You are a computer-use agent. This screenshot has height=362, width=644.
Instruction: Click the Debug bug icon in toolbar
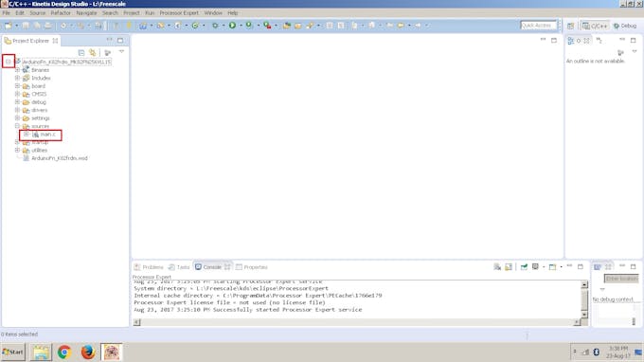click(215, 26)
